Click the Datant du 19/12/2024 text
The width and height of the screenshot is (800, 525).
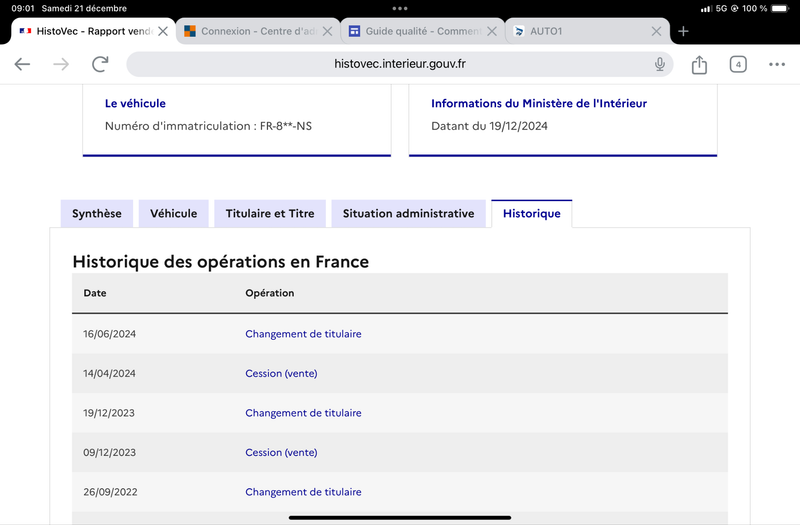pos(489,126)
